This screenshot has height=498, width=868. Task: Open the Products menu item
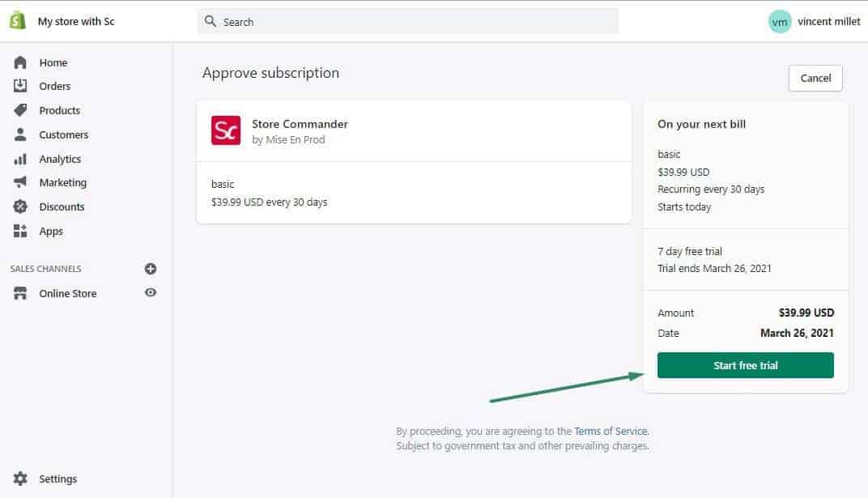click(59, 110)
